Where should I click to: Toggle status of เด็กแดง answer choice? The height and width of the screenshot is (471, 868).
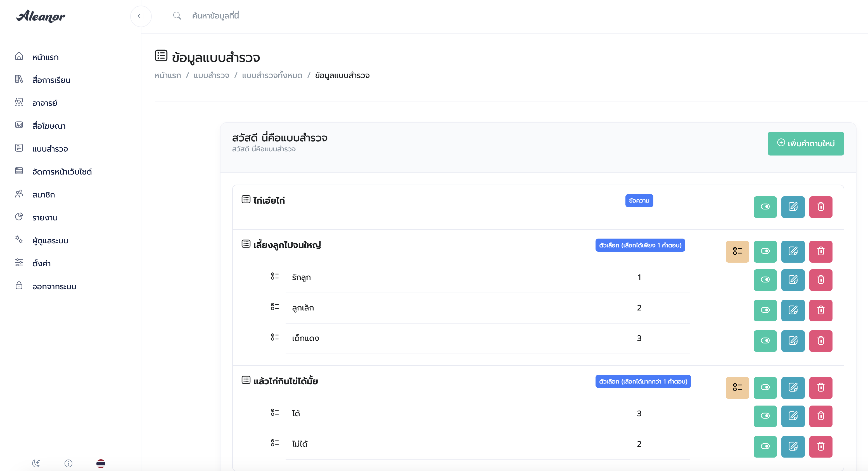coord(765,341)
